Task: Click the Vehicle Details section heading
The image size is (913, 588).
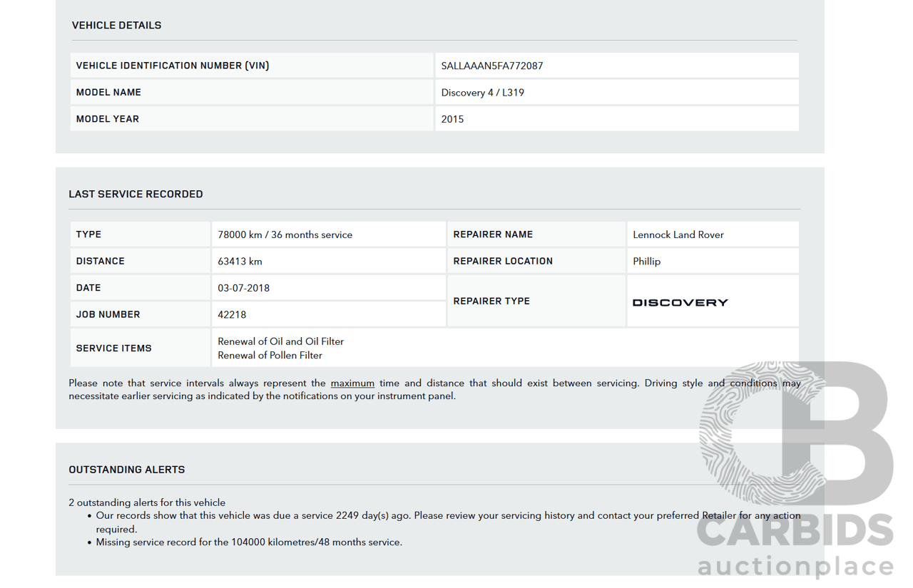Action: (x=116, y=25)
